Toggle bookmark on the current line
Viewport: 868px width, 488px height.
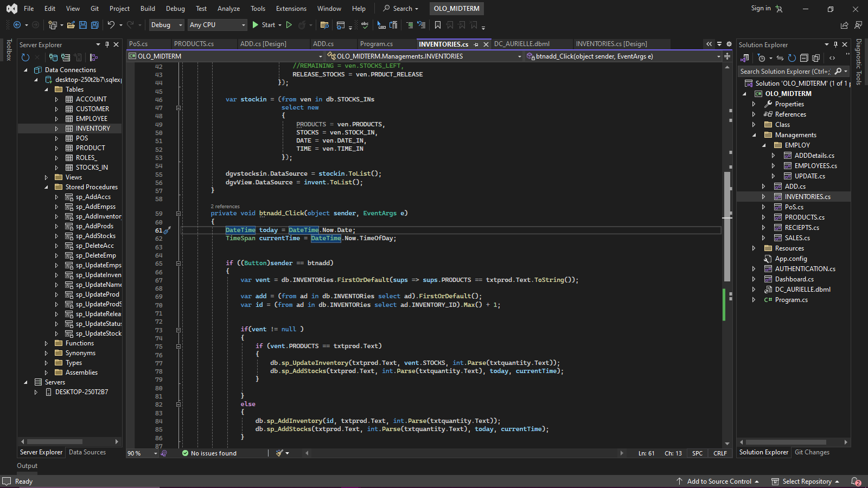point(438,25)
